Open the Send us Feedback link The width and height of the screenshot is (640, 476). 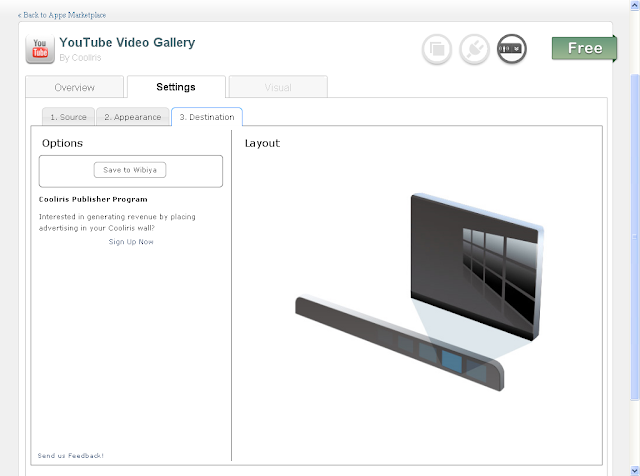coord(71,456)
